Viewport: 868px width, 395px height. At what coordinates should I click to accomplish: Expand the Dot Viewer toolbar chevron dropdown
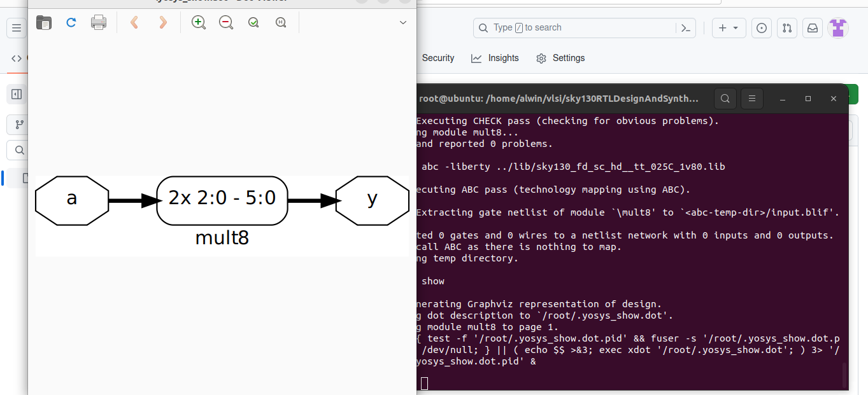pyautogui.click(x=402, y=22)
